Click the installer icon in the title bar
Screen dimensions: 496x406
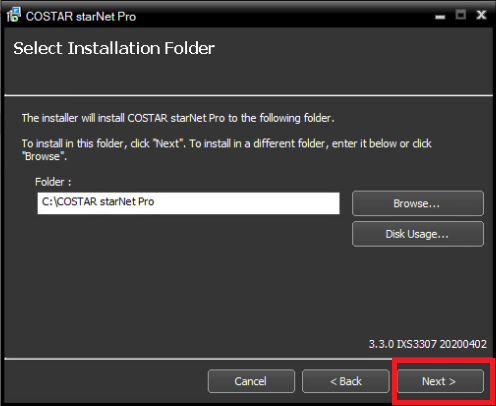[x=14, y=15]
